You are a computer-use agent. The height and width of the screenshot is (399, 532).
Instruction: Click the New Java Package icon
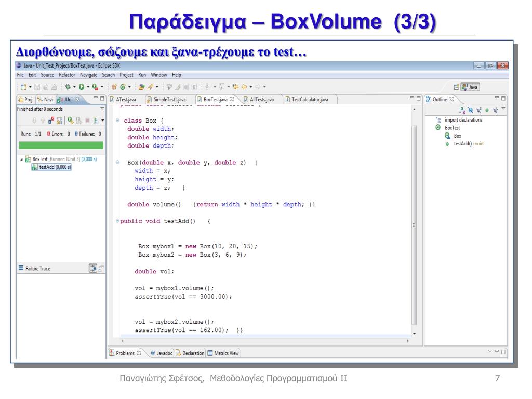coord(114,87)
